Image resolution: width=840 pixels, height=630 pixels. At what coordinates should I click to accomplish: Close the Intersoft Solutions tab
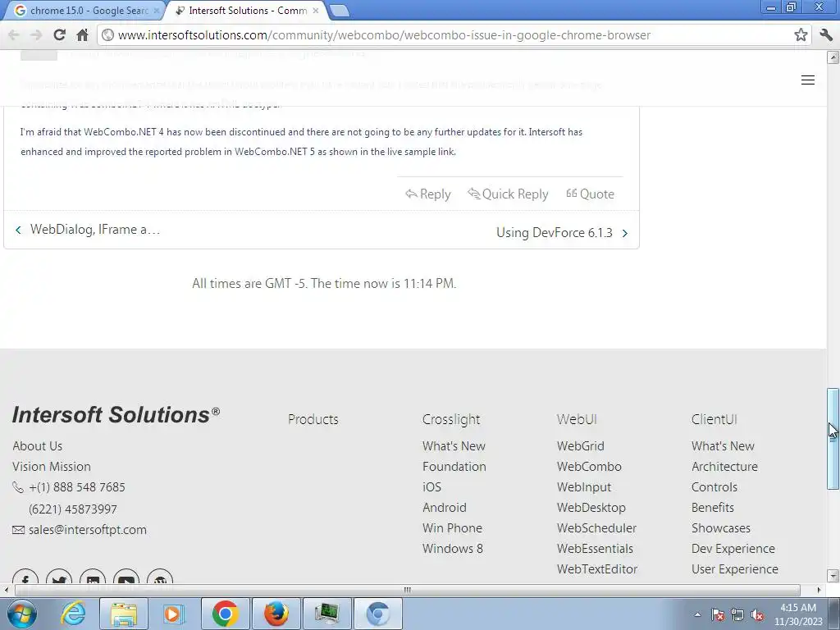coord(316,11)
